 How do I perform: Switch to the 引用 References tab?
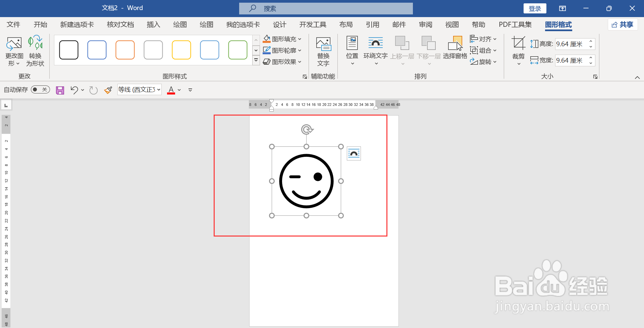(373, 24)
